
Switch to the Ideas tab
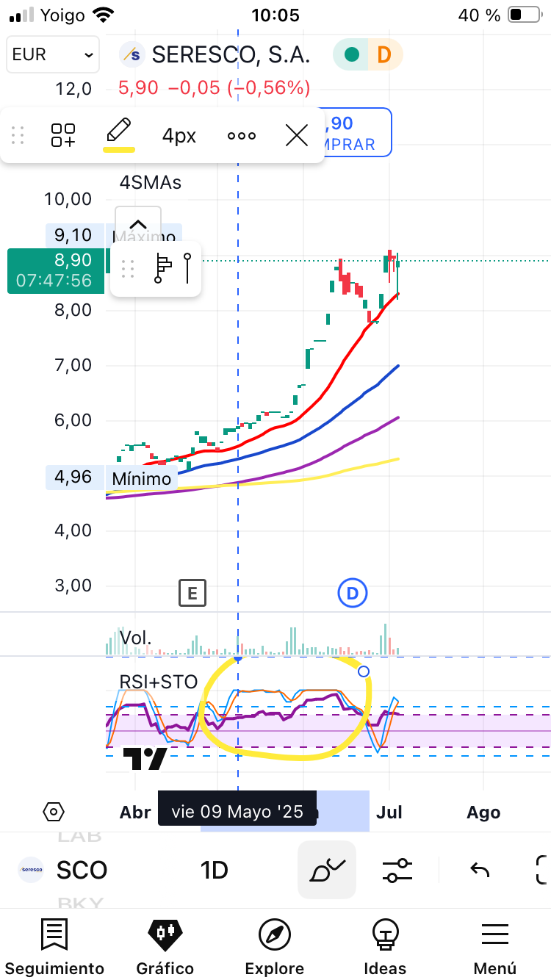(x=385, y=946)
